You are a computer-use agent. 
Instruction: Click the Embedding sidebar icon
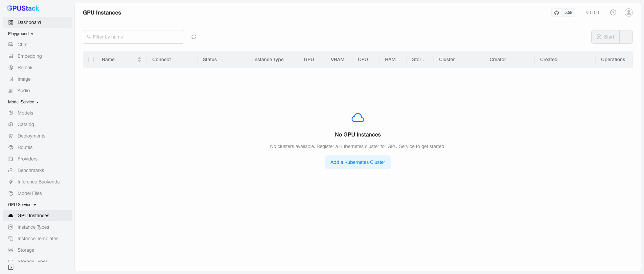click(11, 56)
